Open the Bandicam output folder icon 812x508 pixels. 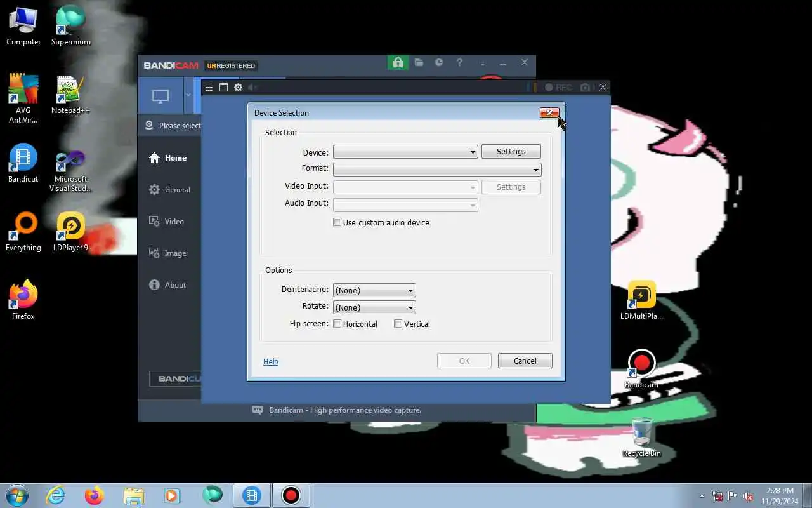419,62
